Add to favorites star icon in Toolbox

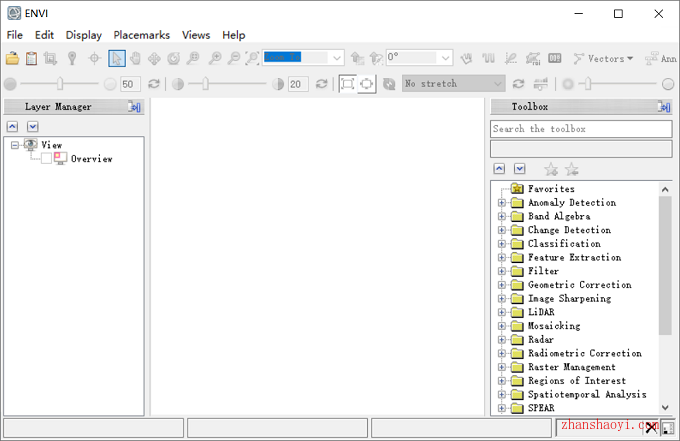pos(551,169)
